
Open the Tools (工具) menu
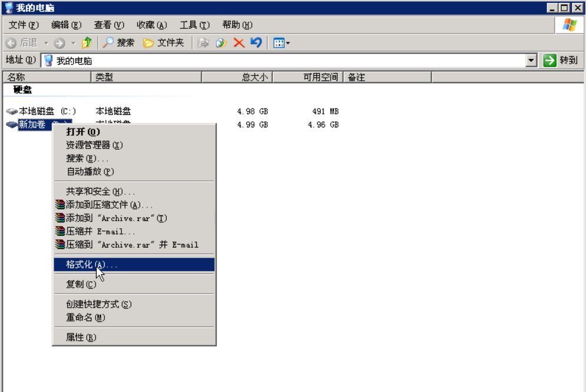195,25
